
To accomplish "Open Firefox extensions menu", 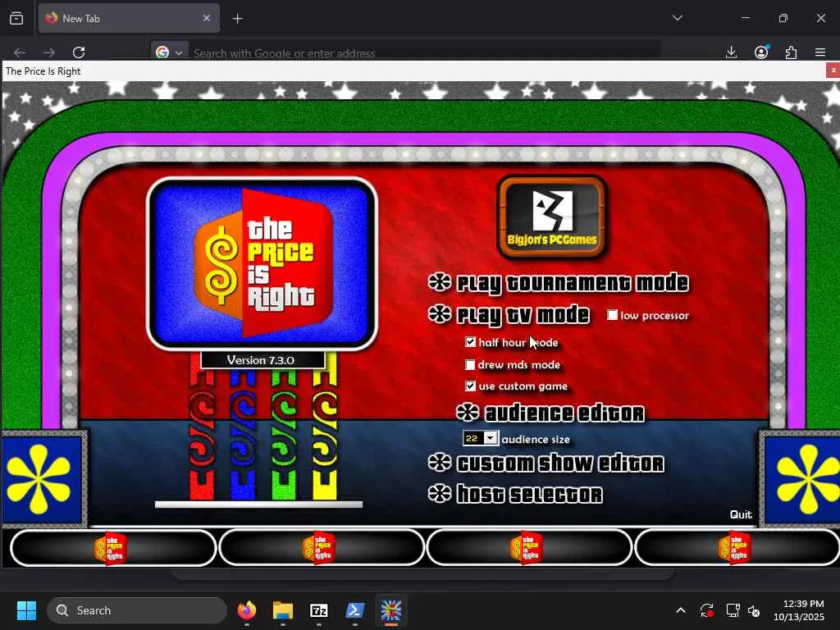I will click(791, 52).
